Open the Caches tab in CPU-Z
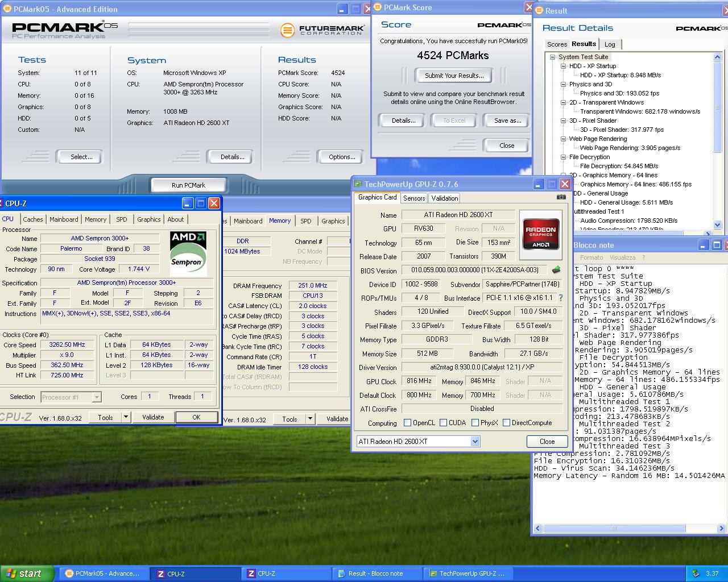The image size is (728, 582). 32,219
